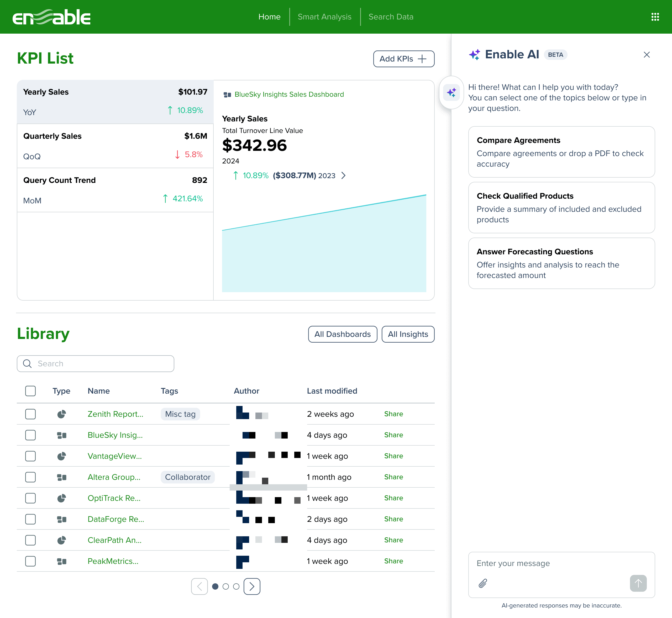The width and height of the screenshot is (672, 618).
Task: Switch to Smart Analysis tab
Action: point(324,17)
